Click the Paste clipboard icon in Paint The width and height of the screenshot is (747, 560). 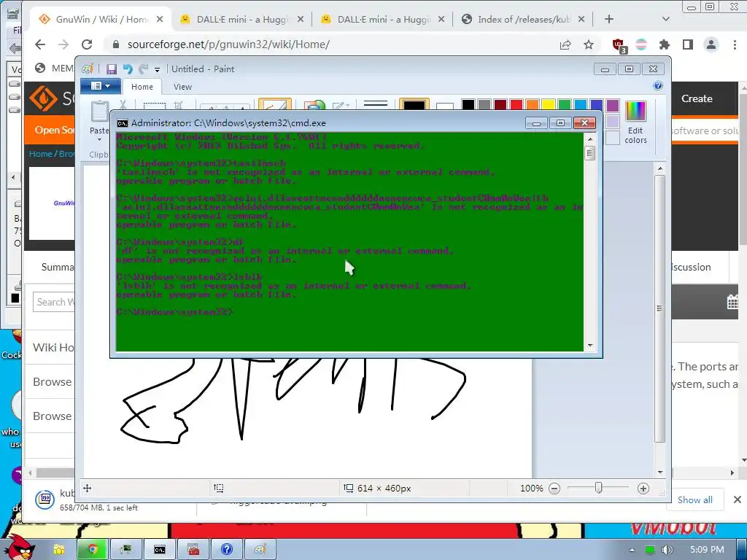tap(99, 112)
